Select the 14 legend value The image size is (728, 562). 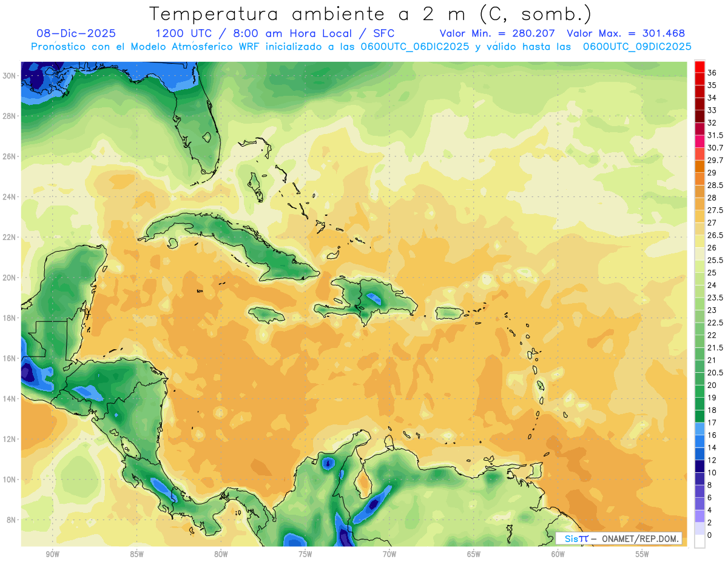[712, 447]
